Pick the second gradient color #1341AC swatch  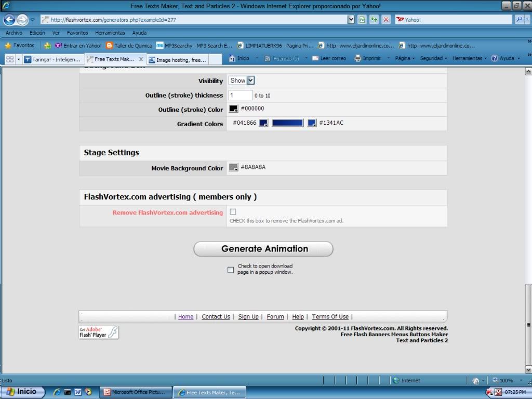tap(312, 123)
